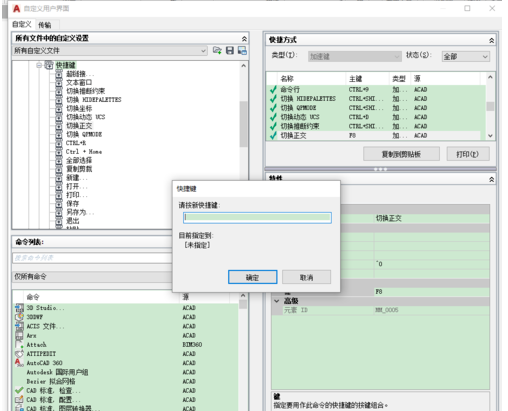Screen dimensions: 508x411
Task: Click the customization tree vertical scrollbar
Action: click(243, 124)
